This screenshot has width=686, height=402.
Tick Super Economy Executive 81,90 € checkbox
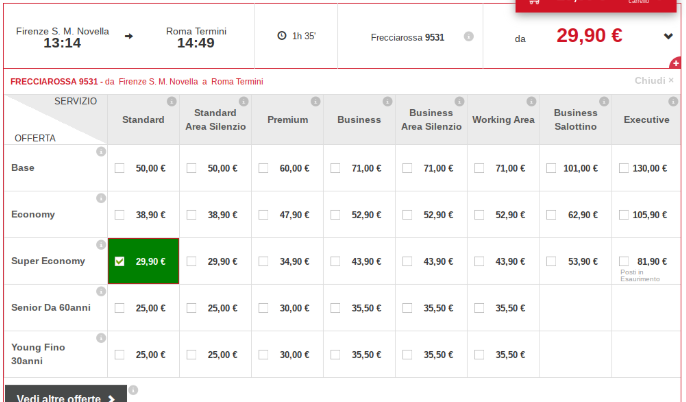624,261
